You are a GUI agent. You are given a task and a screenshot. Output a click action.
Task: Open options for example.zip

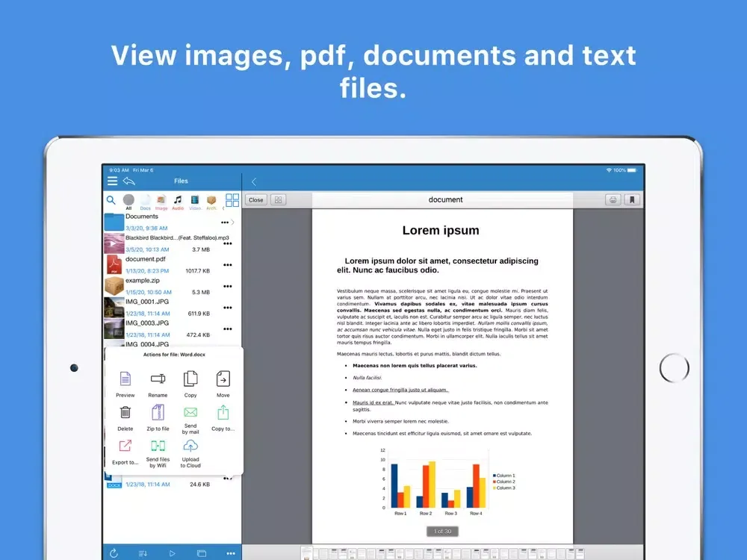(228, 286)
